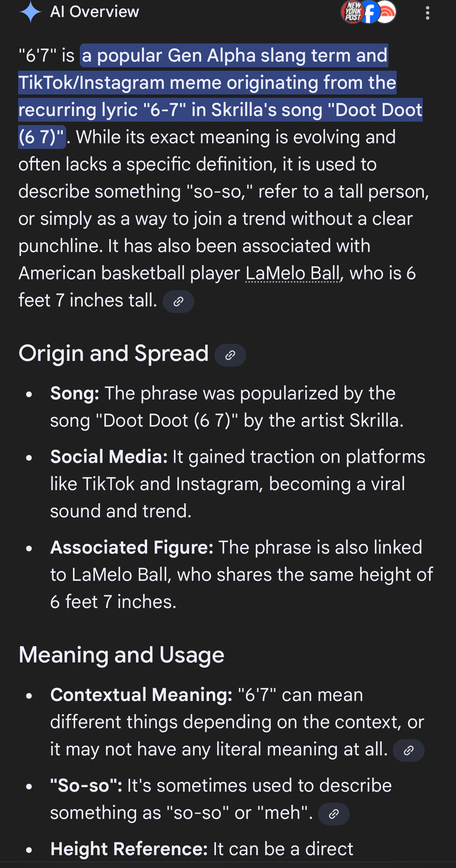The image size is (456, 868).
Task: Open the New York Post source icon
Action: (x=352, y=12)
